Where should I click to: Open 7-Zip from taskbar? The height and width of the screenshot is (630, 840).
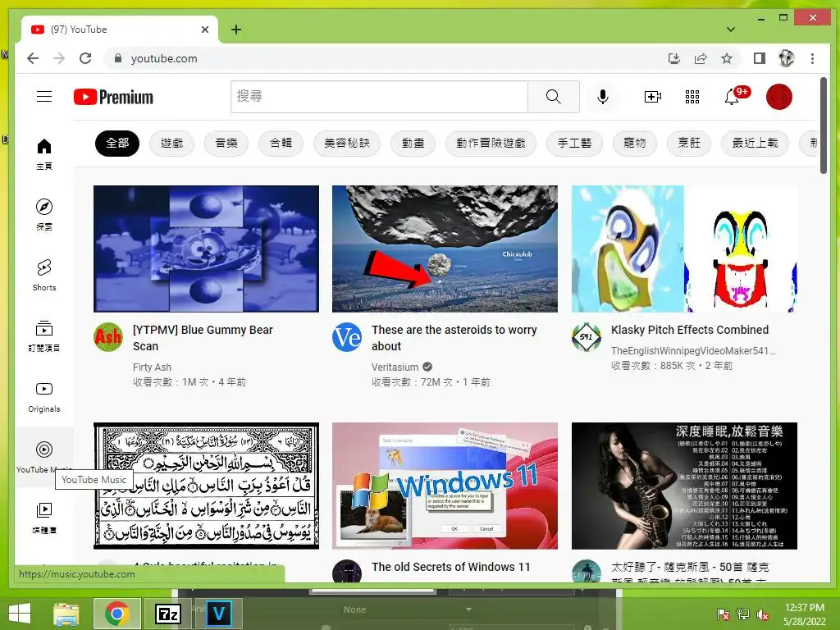click(167, 614)
